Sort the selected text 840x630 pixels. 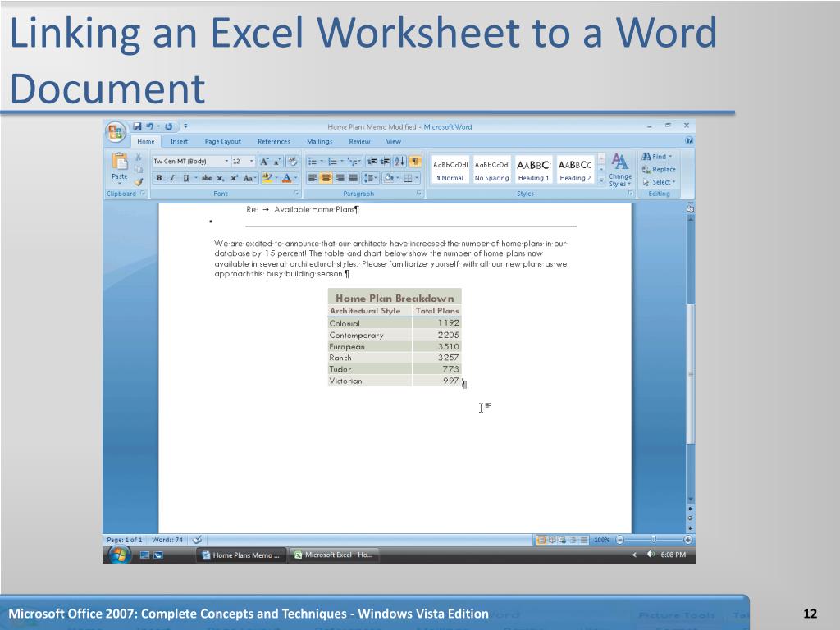point(399,162)
